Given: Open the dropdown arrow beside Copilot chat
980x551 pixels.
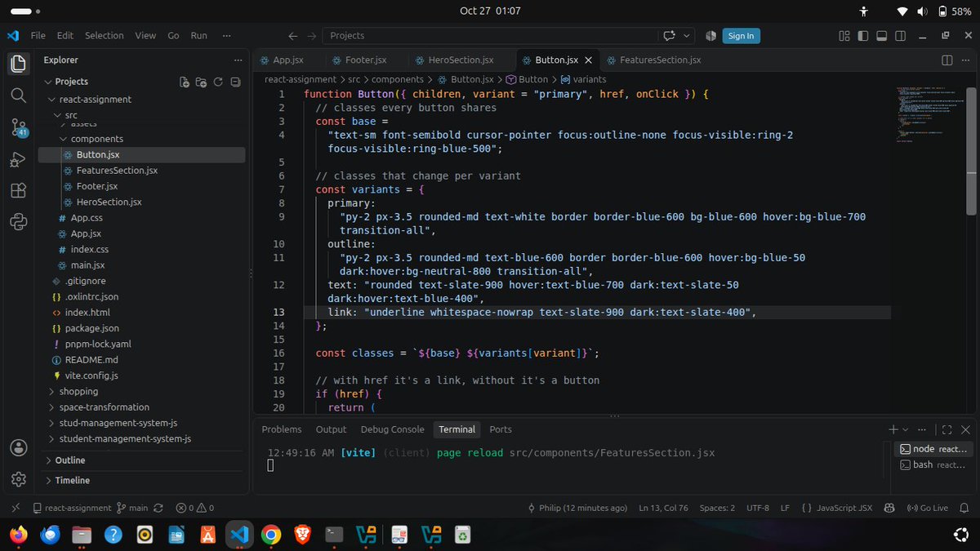Looking at the screenshot, I should click(686, 36).
